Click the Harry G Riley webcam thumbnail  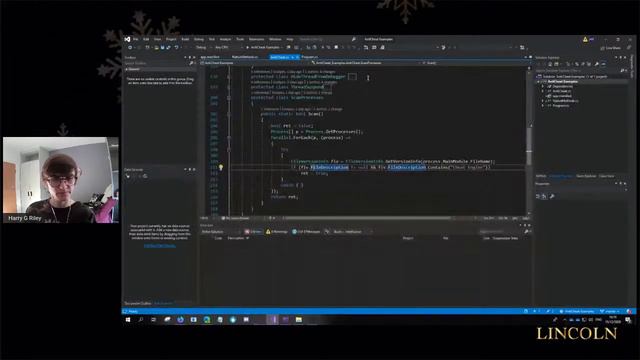coord(61,180)
